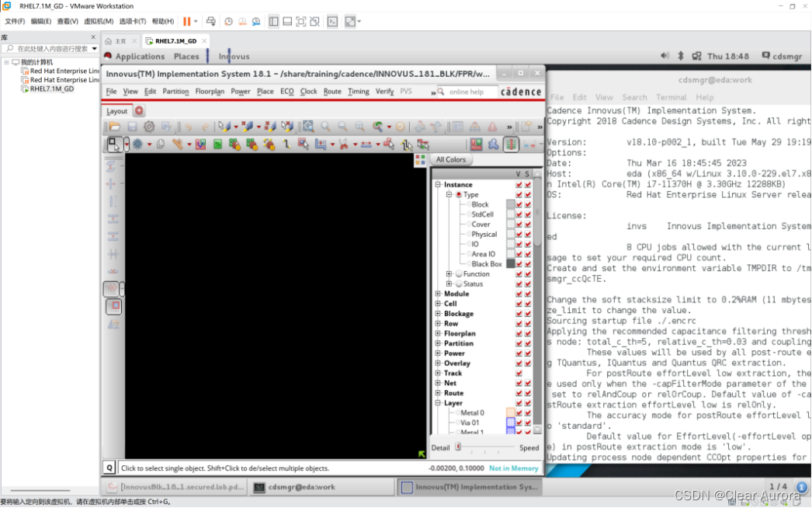
Task: Select the Cut scissors tool icon
Action: (x=343, y=144)
